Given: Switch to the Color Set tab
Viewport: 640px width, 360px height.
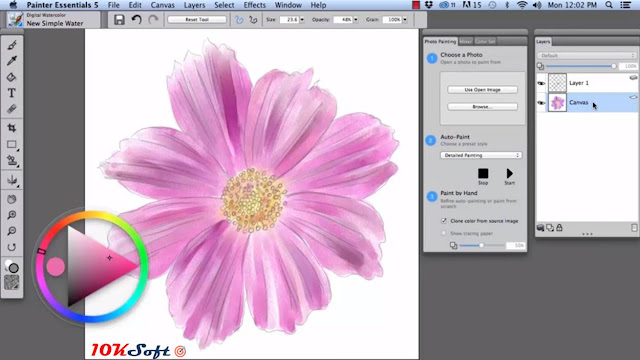Looking at the screenshot, I should (485, 41).
